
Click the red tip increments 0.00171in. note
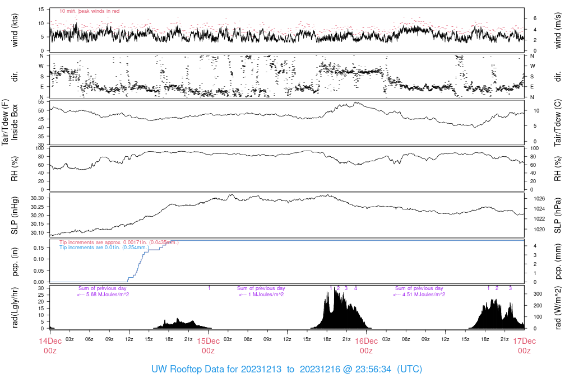pos(119,242)
